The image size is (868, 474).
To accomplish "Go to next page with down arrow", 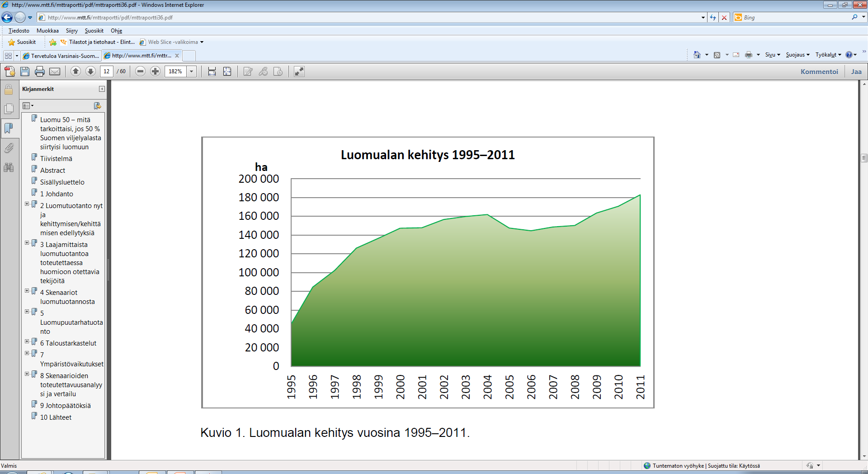I will 90,71.
